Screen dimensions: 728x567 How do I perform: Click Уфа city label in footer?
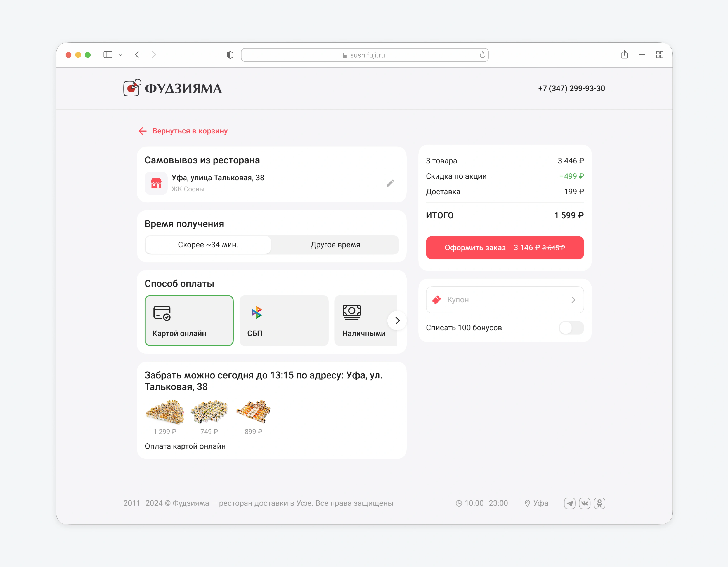[x=541, y=503]
